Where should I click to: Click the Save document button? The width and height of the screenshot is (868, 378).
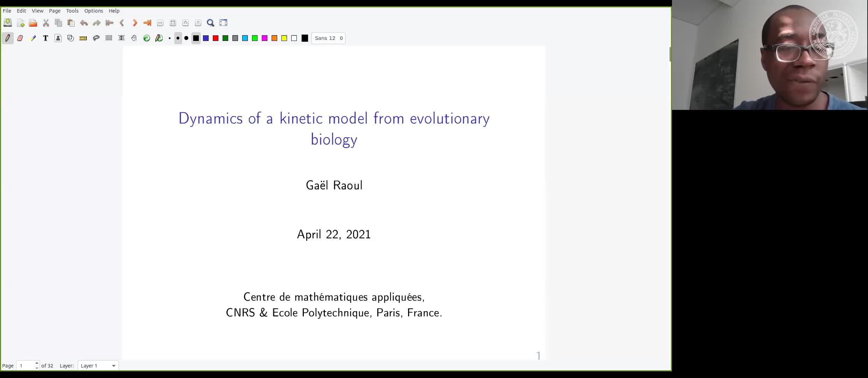pyautogui.click(x=7, y=22)
